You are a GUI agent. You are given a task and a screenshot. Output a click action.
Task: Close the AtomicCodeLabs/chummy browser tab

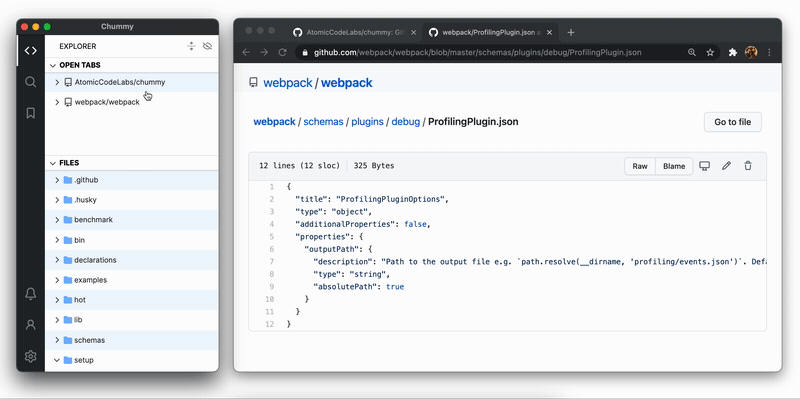pyautogui.click(x=413, y=32)
